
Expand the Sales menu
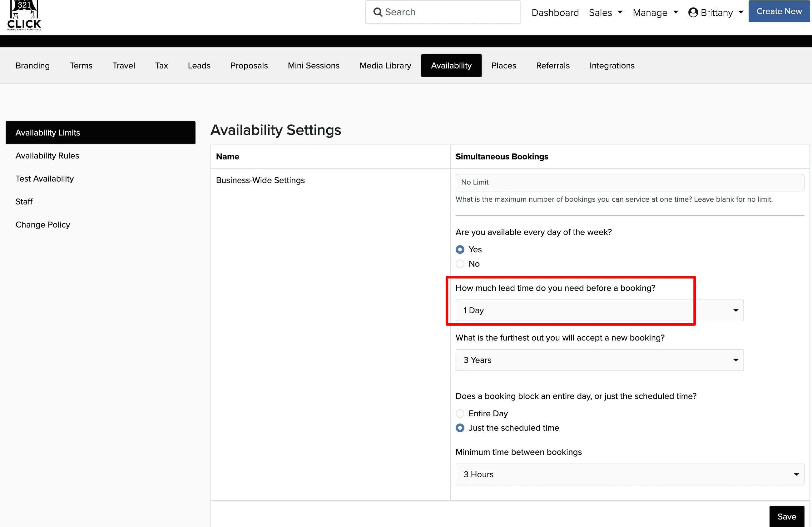(x=606, y=13)
